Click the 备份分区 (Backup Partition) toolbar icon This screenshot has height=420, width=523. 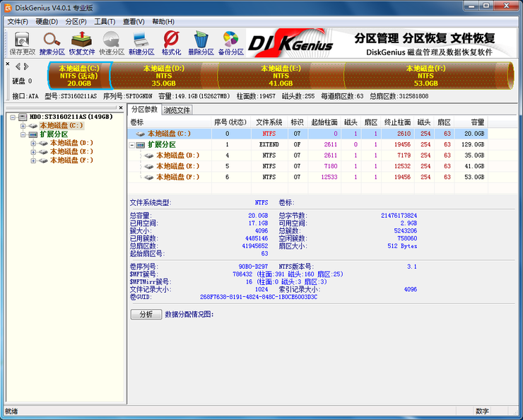tap(230, 42)
